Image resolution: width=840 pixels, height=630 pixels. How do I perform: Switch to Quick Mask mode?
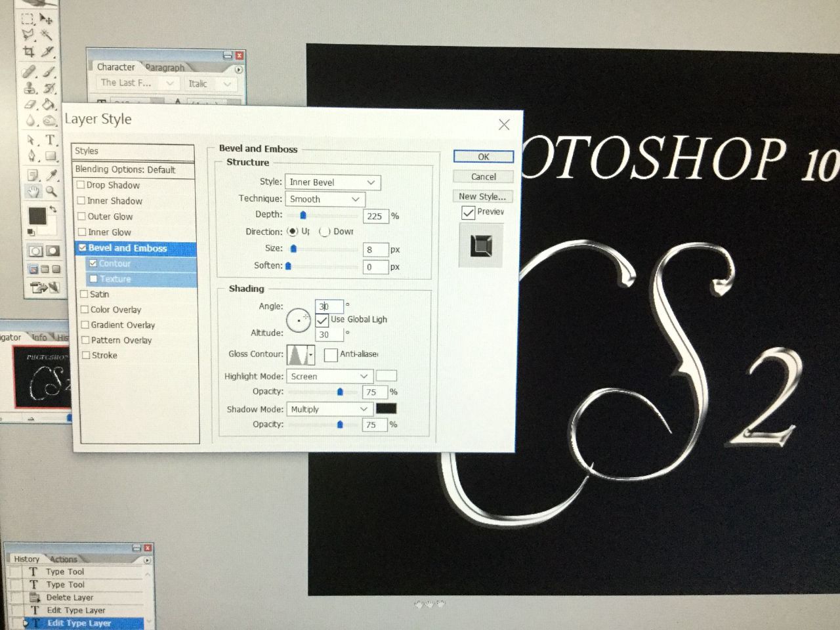52,251
